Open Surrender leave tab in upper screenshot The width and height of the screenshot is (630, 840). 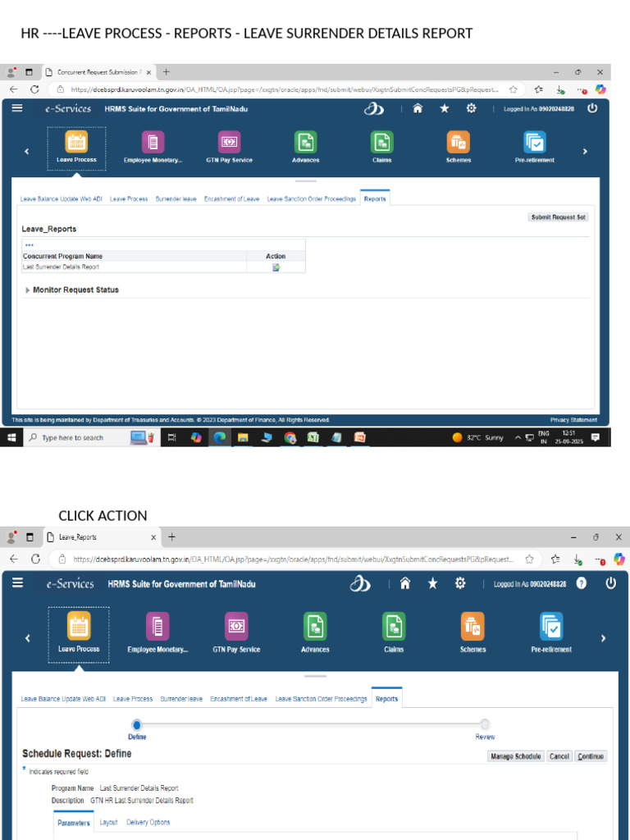(176, 199)
